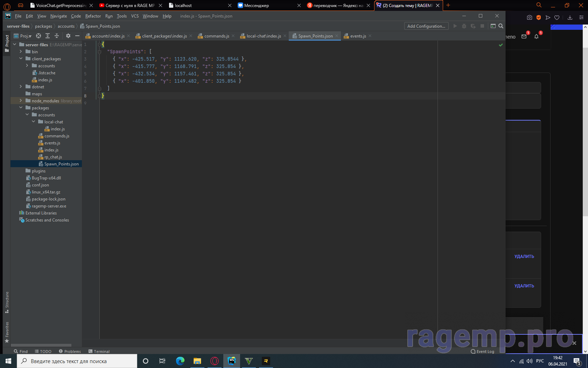
Task: Open forum notifications bell icon
Action: click(536, 36)
